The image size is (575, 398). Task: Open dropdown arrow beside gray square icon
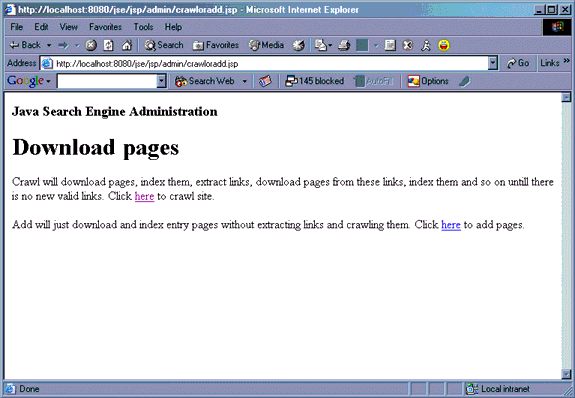[x=376, y=45]
